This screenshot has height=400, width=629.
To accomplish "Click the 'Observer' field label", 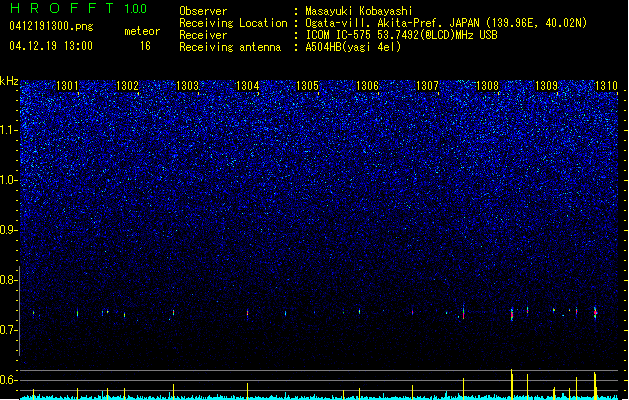I will (203, 11).
